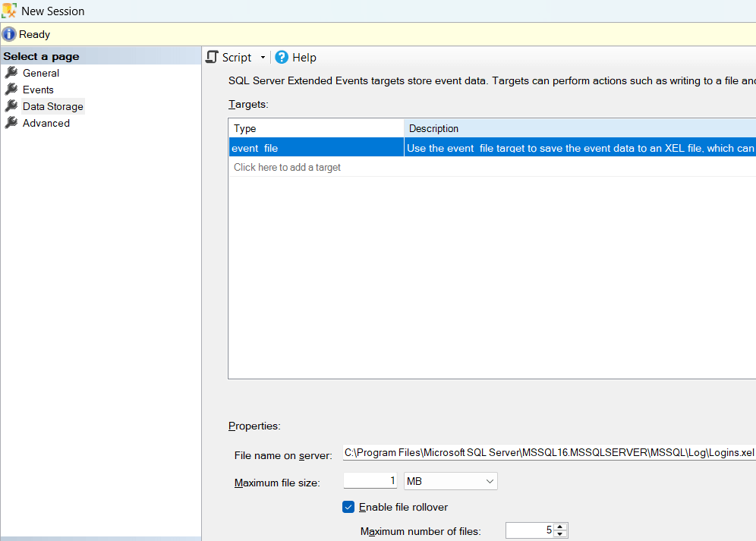Uncheck Enable file rollover checkbox
This screenshot has height=541, width=756.
[x=348, y=507]
